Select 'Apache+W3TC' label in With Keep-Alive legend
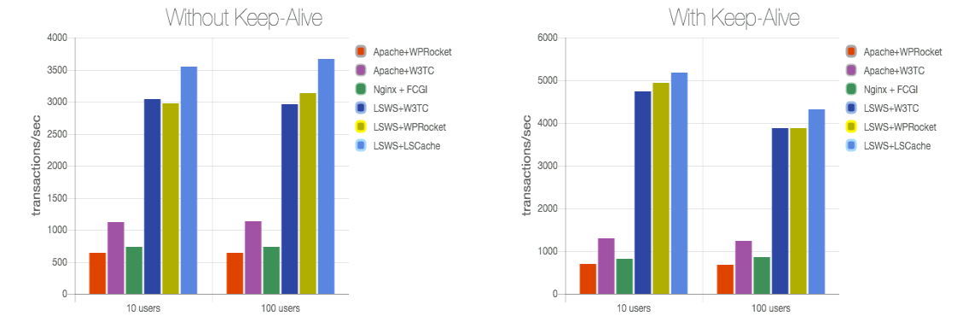 click(895, 71)
